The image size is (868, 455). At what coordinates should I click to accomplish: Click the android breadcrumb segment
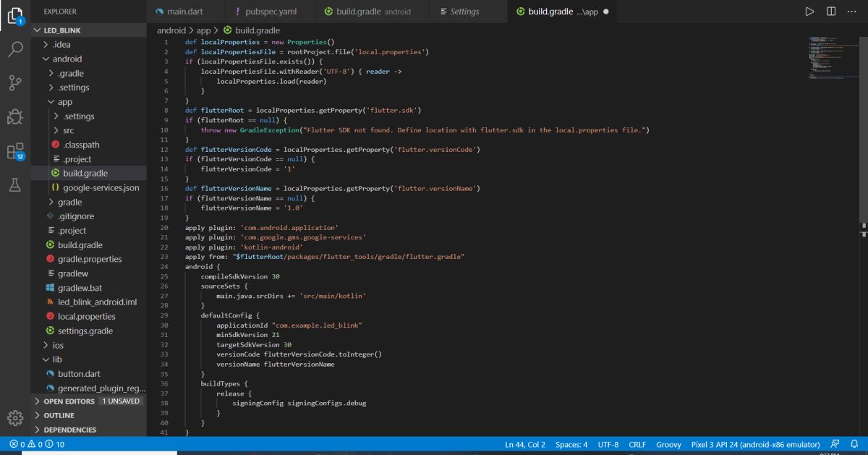pos(171,30)
